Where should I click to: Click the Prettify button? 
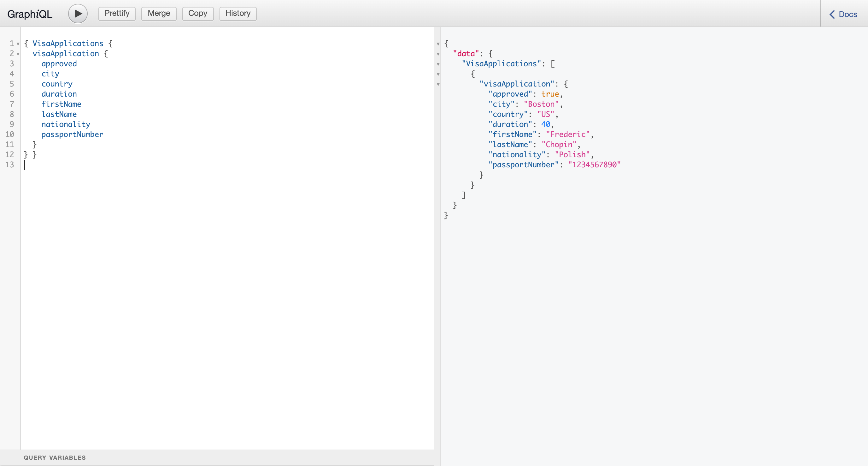coord(116,13)
